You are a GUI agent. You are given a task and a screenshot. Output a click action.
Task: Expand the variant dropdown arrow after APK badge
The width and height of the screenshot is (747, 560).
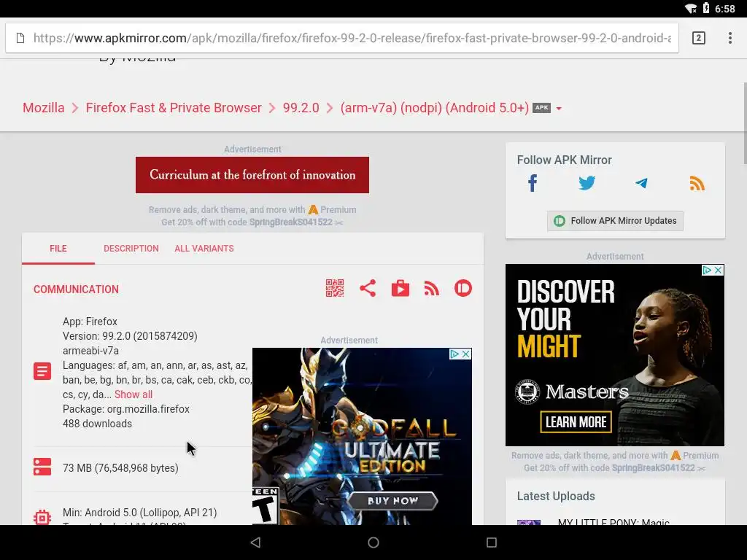click(x=559, y=109)
